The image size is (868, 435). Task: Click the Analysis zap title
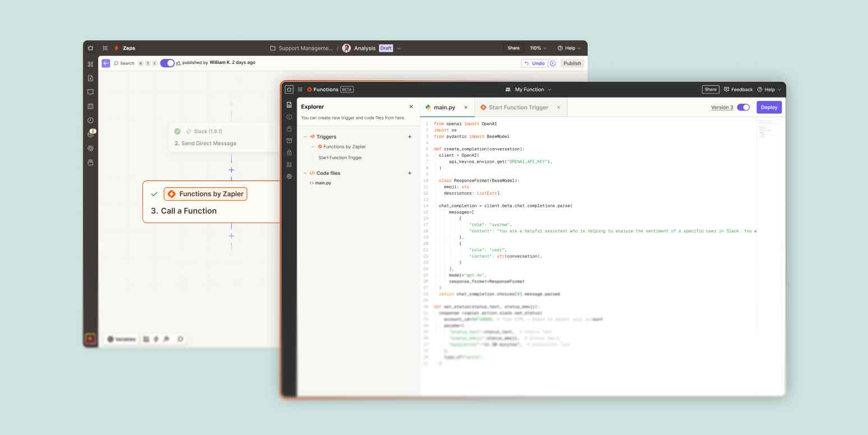coord(364,48)
